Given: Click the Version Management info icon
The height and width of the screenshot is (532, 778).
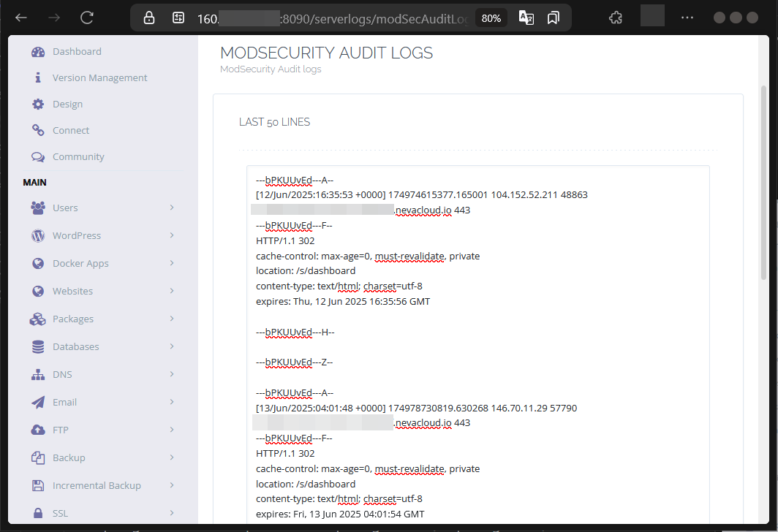Looking at the screenshot, I should click(x=38, y=78).
